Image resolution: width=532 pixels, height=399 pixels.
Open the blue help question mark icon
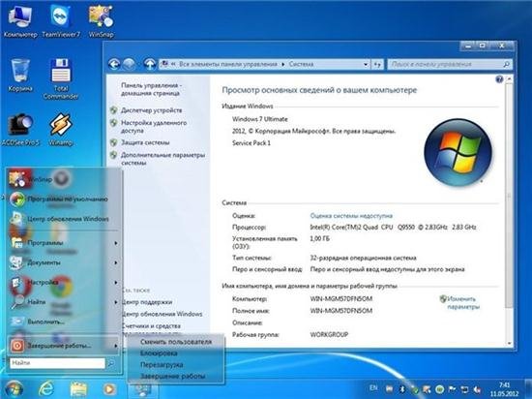[x=499, y=79]
